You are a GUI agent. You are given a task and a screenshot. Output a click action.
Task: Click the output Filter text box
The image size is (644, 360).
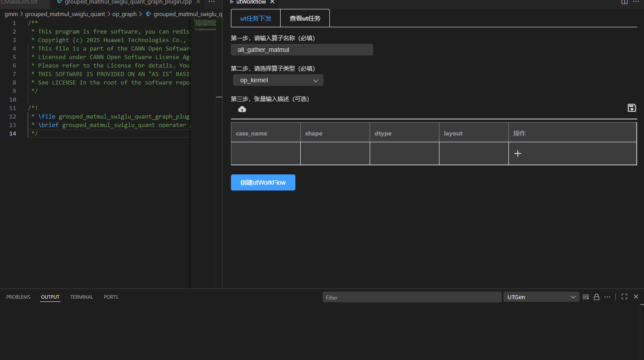[412, 297]
